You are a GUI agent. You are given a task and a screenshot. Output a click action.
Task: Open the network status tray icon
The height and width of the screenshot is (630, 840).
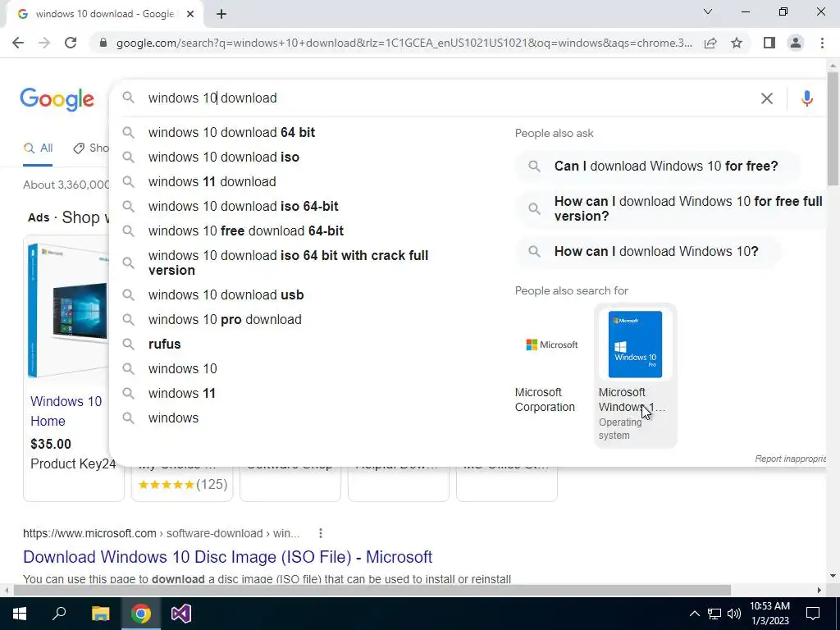(714, 614)
